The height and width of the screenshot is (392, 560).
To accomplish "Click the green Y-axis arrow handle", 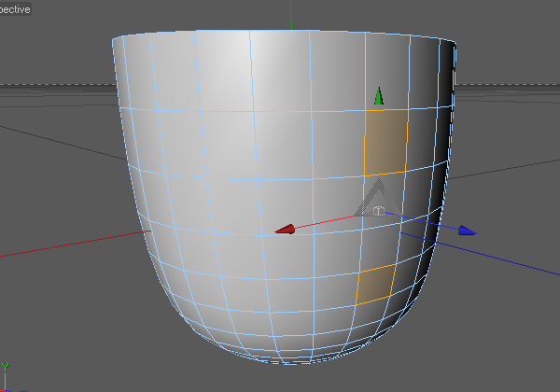I will (x=379, y=96).
